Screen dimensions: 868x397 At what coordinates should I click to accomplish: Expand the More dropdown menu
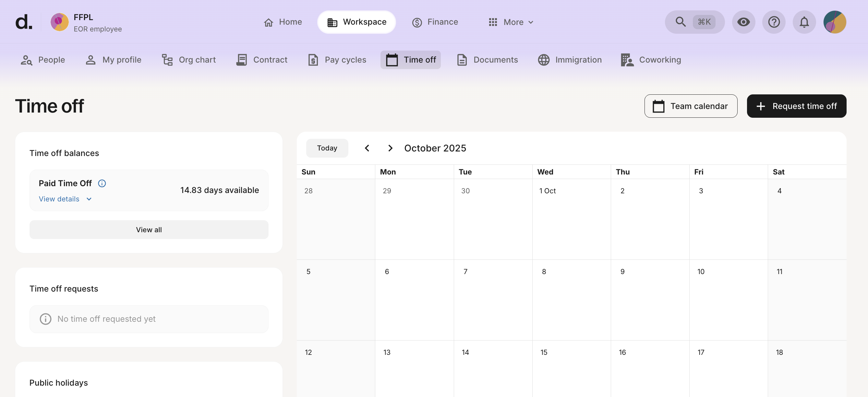click(x=511, y=22)
